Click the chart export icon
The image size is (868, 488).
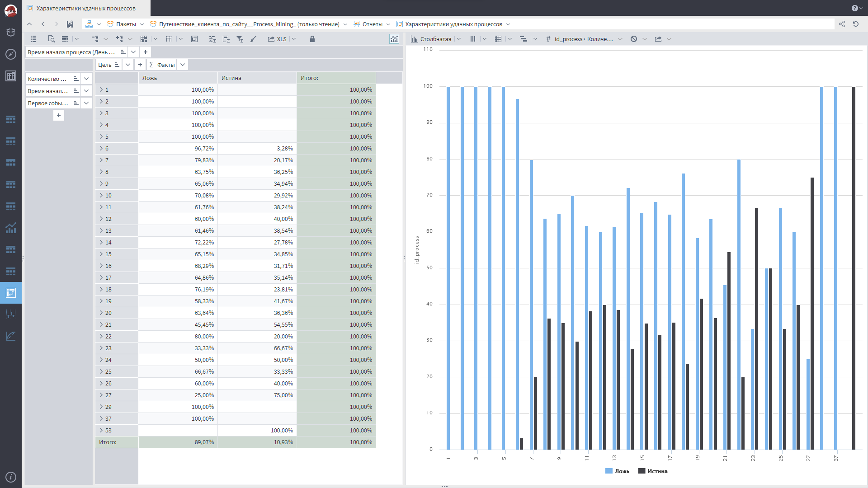(658, 39)
